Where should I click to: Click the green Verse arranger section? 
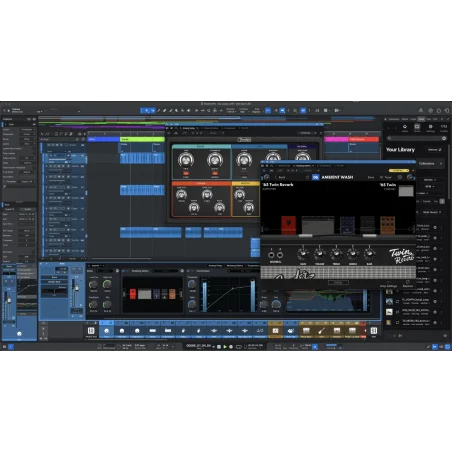[142, 139]
